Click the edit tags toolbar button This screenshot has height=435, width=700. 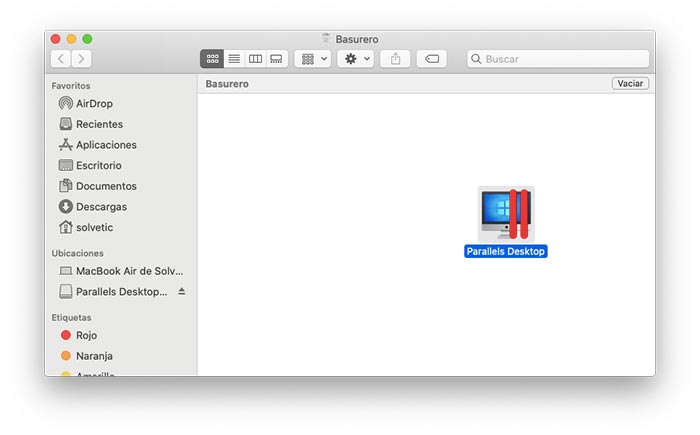pos(432,59)
